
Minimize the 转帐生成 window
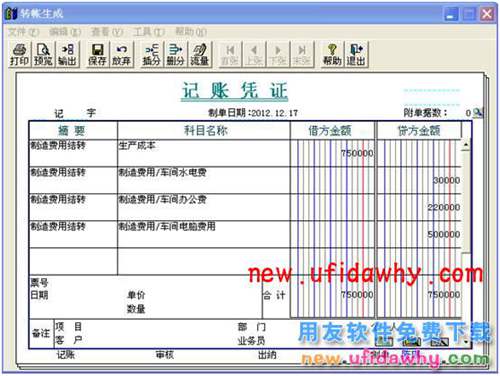coord(451,14)
